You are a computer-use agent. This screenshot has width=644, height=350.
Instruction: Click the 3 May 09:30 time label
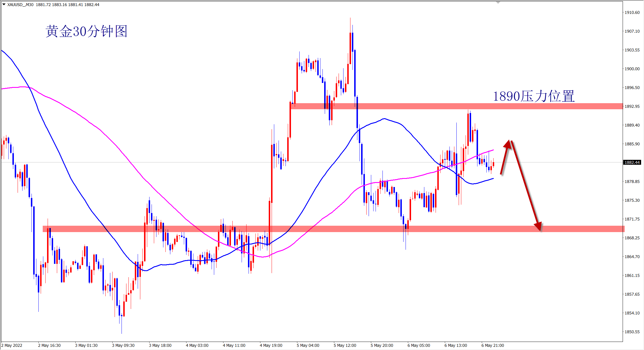[x=123, y=345]
